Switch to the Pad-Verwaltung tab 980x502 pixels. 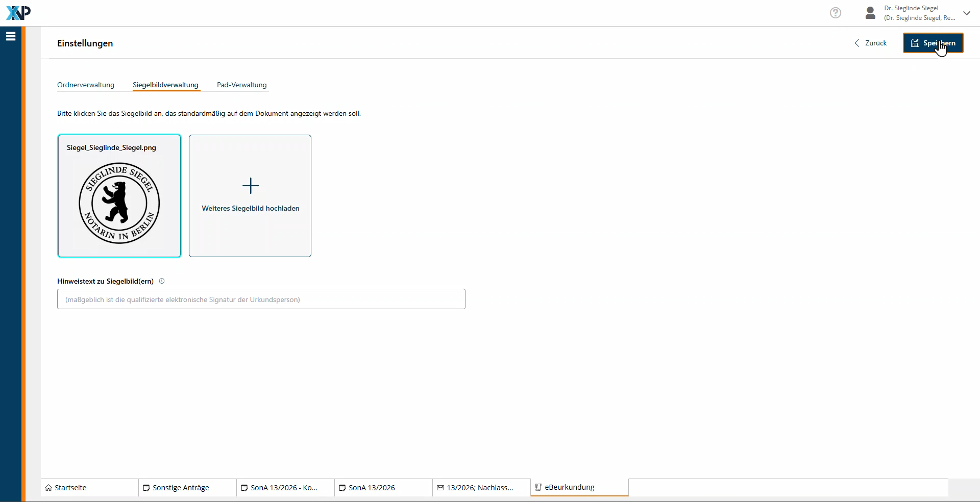point(241,85)
